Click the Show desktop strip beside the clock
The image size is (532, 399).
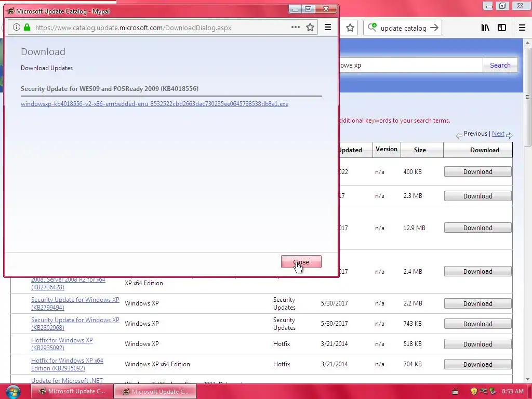(x=529, y=392)
